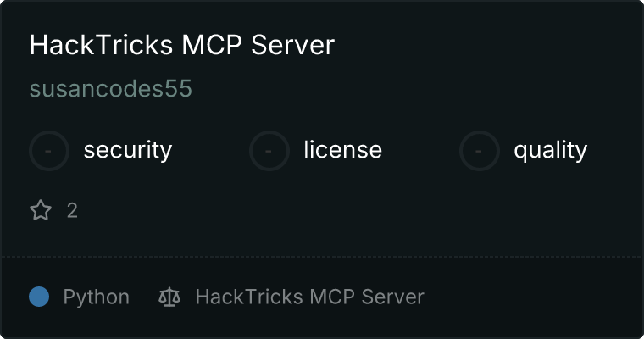Click the balance scales license icon
The height and width of the screenshot is (339, 644).
(x=169, y=297)
